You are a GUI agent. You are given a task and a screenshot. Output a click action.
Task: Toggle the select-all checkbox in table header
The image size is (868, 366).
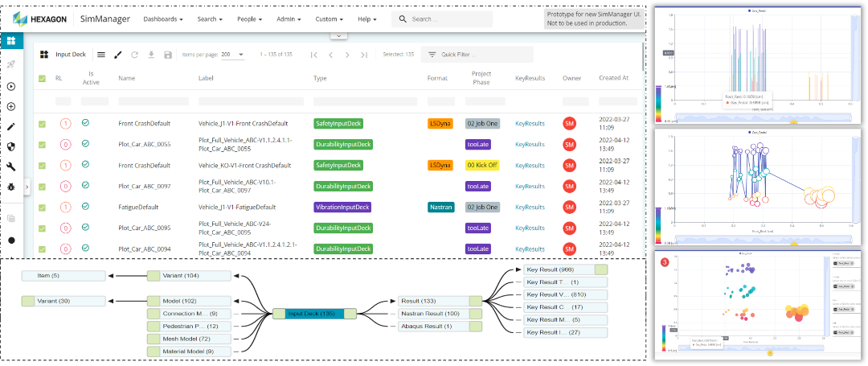(42, 79)
